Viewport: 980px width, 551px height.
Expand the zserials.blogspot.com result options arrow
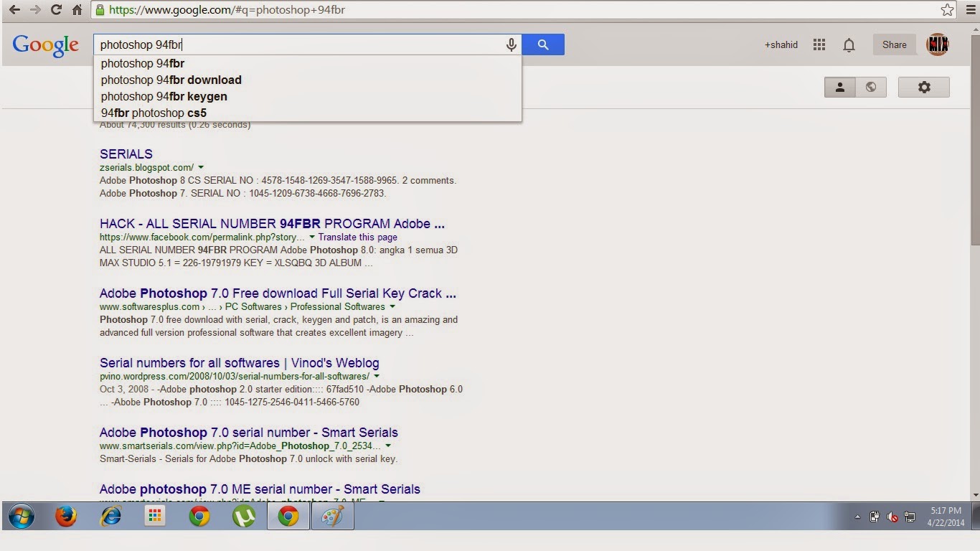click(201, 166)
